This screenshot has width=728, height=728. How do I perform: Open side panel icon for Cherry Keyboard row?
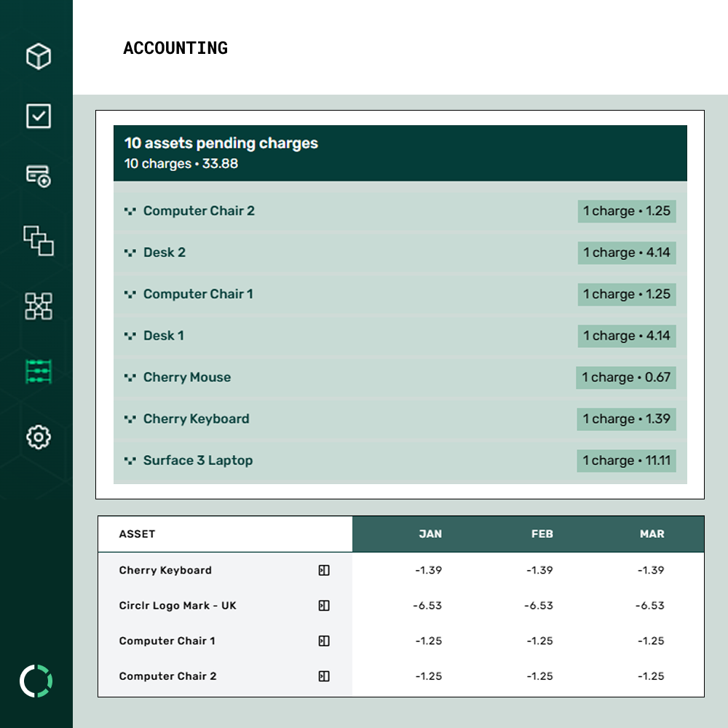tap(324, 570)
